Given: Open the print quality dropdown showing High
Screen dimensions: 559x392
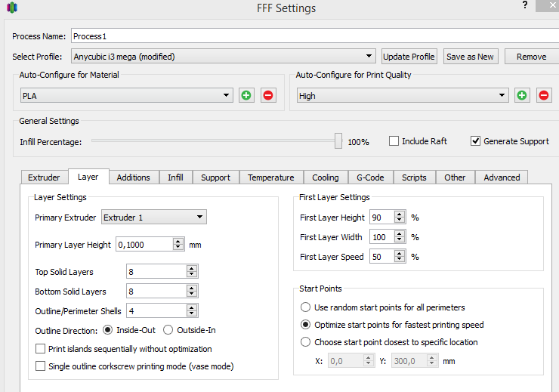Looking at the screenshot, I should pos(502,96).
